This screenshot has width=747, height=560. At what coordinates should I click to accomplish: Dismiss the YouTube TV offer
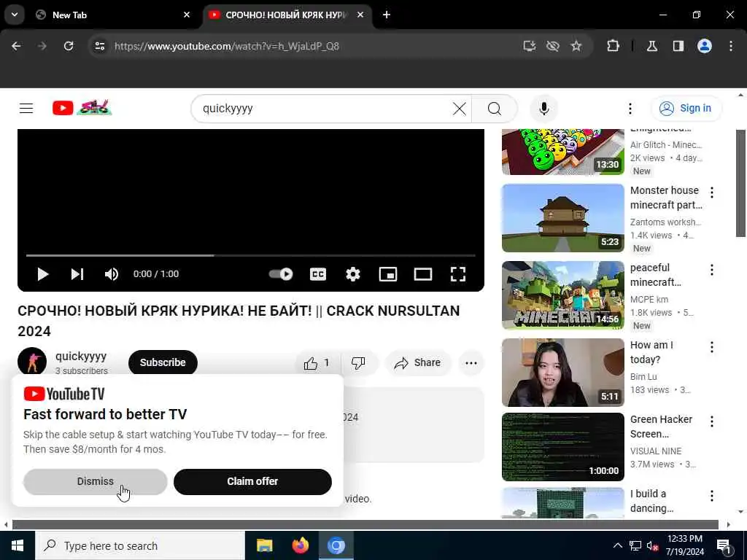tap(96, 481)
